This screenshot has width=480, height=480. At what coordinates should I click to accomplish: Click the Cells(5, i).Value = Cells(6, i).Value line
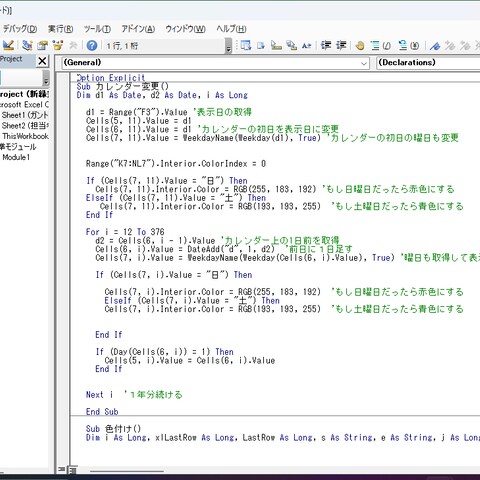point(190,360)
